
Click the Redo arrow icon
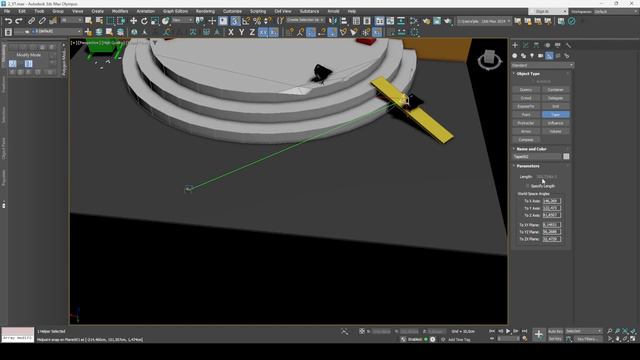(19, 21)
